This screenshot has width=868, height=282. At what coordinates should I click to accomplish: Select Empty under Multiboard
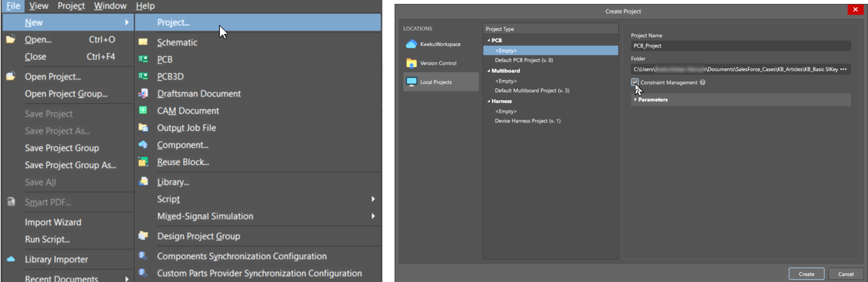506,81
